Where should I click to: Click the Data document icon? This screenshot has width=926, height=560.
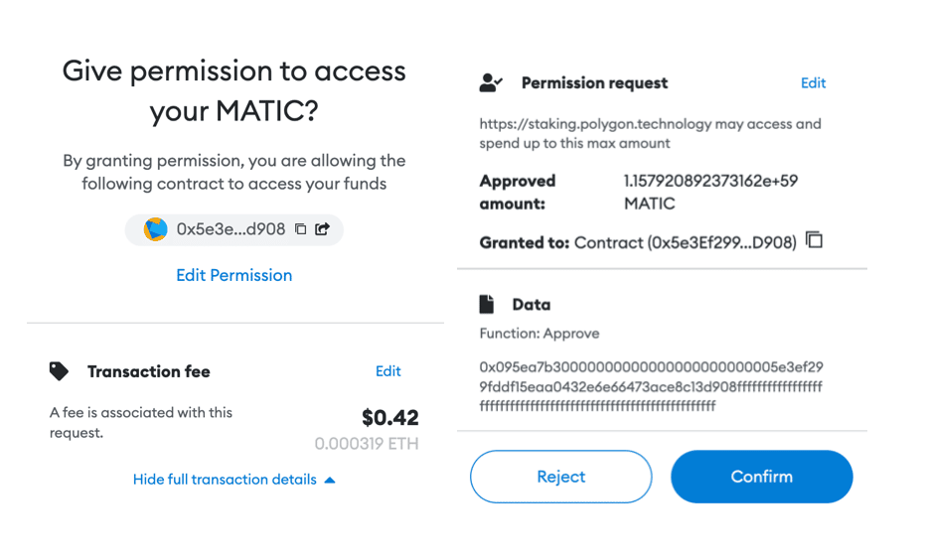pos(487,305)
